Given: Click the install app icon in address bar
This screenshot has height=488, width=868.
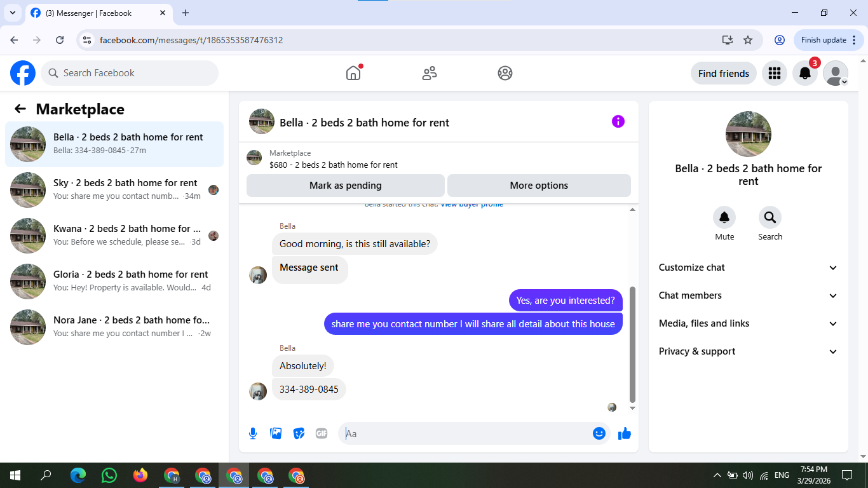Looking at the screenshot, I should (x=728, y=40).
